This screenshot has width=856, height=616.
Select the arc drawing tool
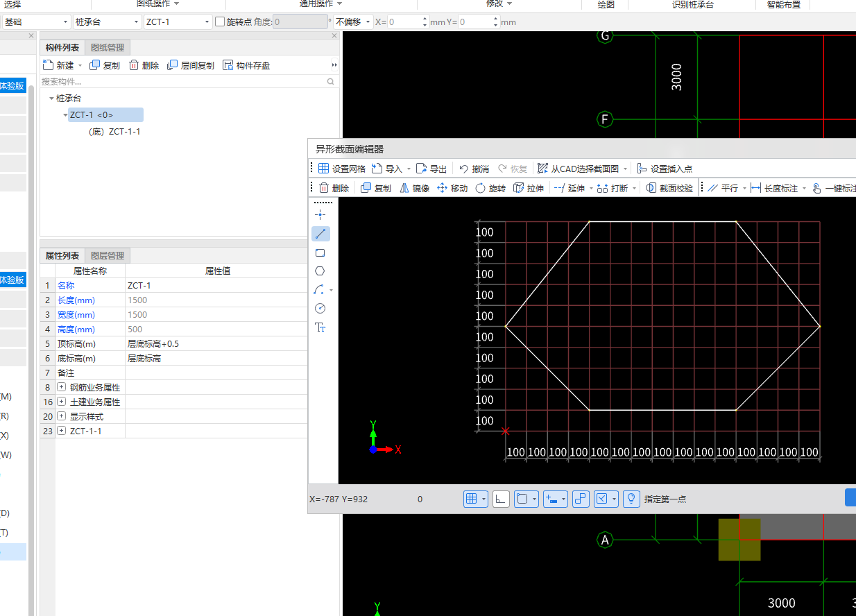[x=319, y=290]
